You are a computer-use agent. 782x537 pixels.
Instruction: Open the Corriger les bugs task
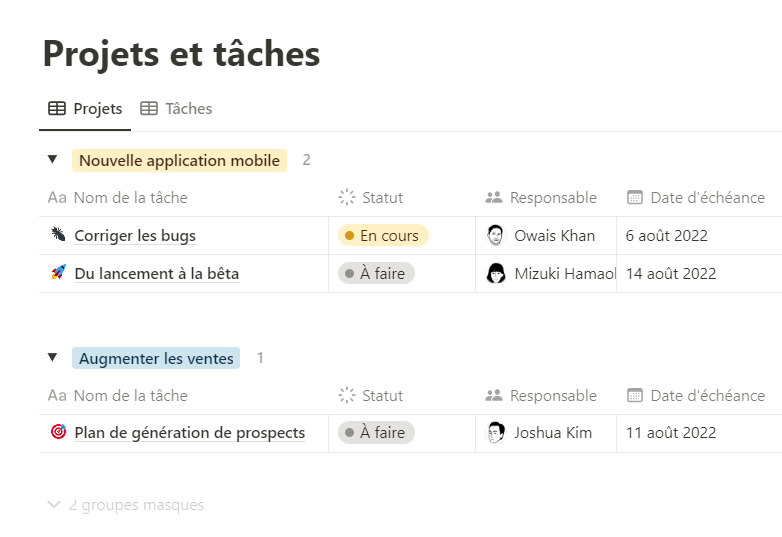135,235
